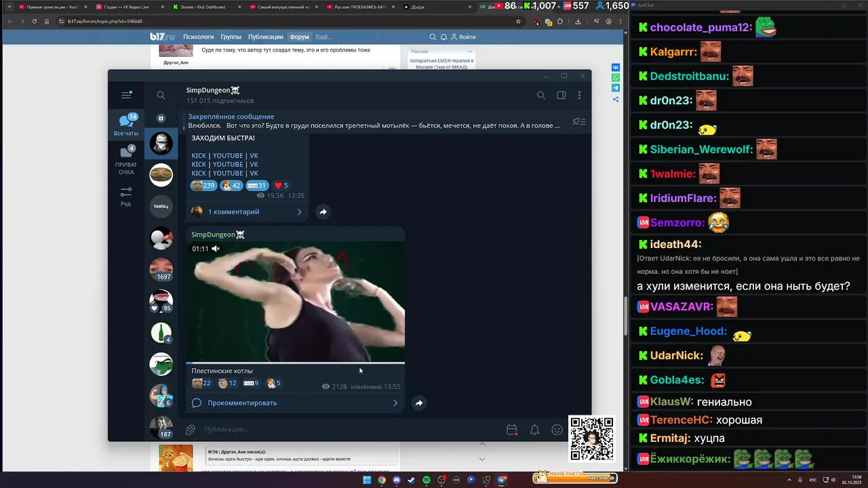Open emoji picker in Telegram
Viewport: 868px width, 488px height.
557,430
